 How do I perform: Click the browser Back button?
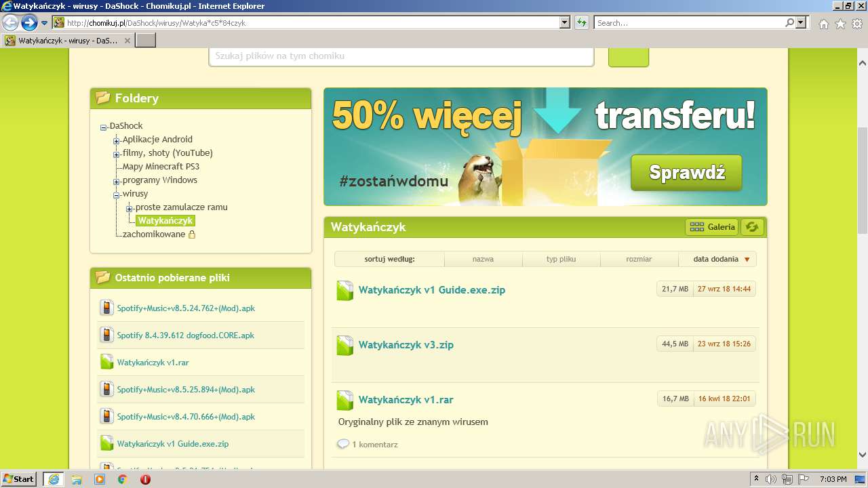(x=10, y=23)
